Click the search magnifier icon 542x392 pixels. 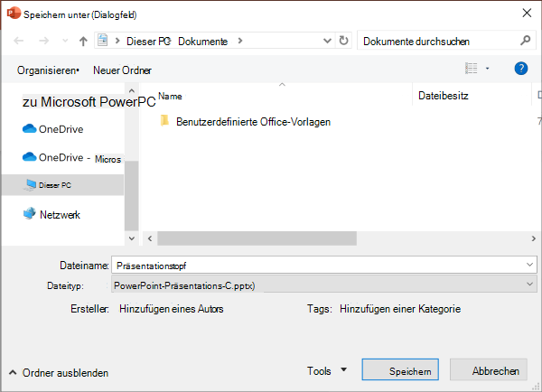(x=525, y=41)
